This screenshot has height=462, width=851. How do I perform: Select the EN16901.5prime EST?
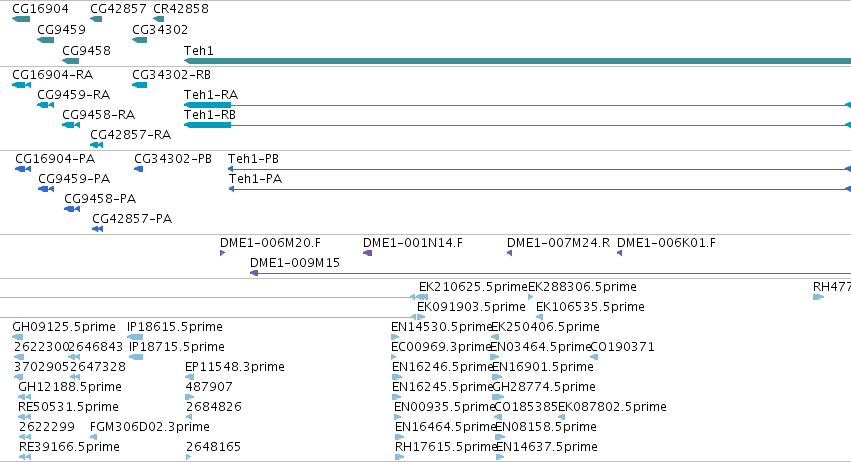497,377
